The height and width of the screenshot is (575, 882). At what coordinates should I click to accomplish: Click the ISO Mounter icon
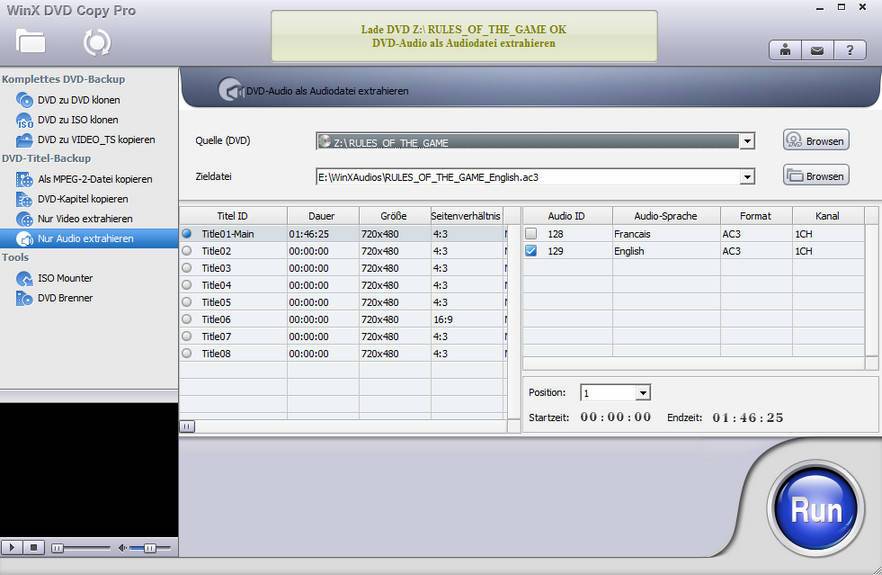pyautogui.click(x=25, y=278)
